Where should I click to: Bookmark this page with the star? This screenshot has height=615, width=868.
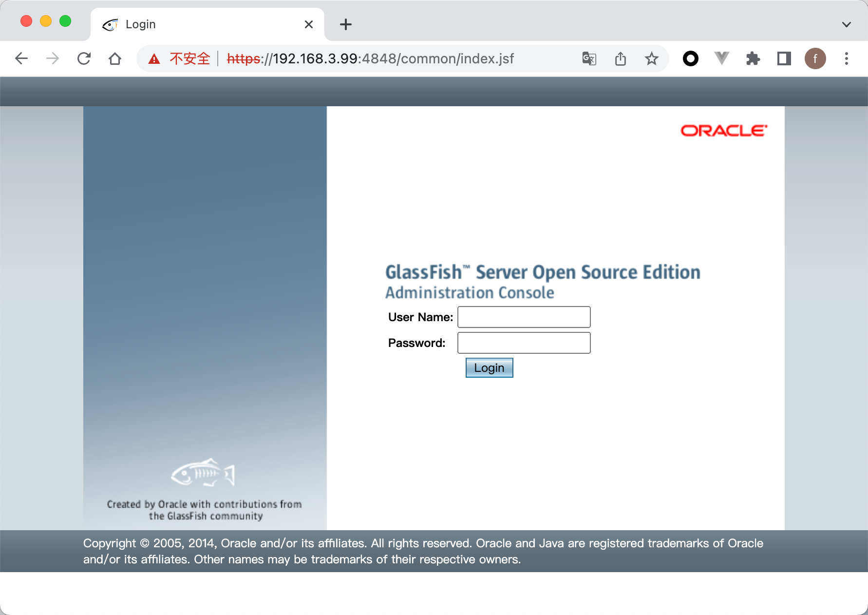pyautogui.click(x=651, y=59)
